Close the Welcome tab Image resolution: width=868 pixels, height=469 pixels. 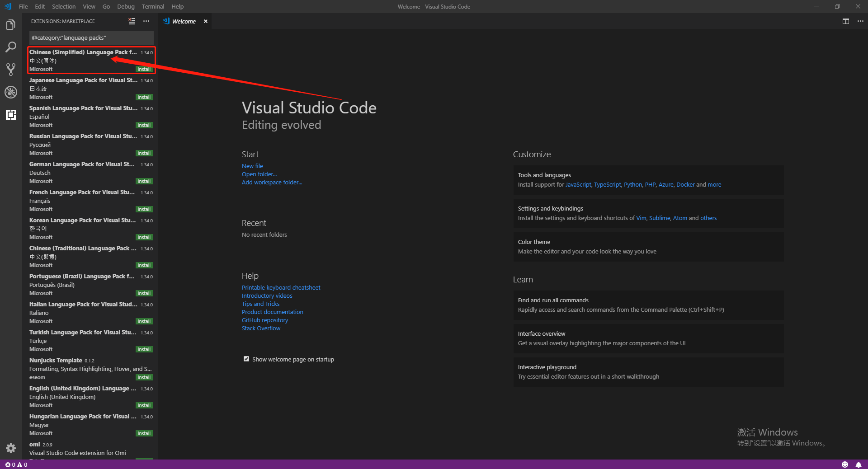pyautogui.click(x=206, y=21)
